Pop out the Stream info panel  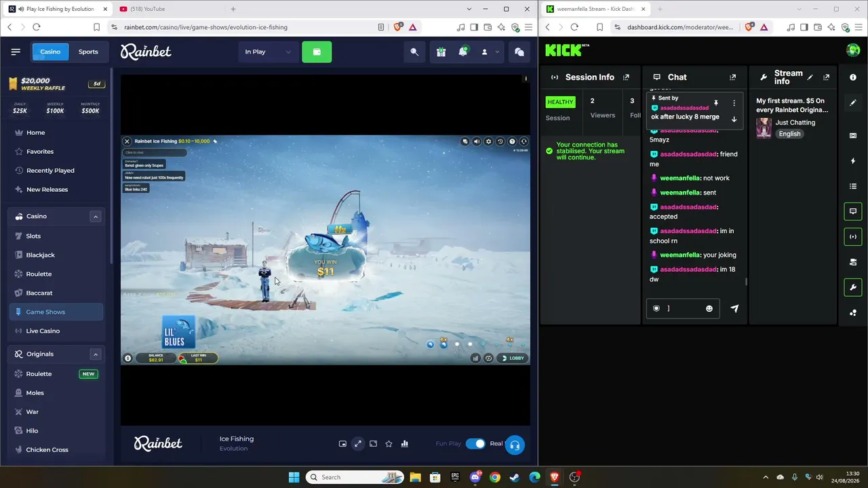point(826,77)
